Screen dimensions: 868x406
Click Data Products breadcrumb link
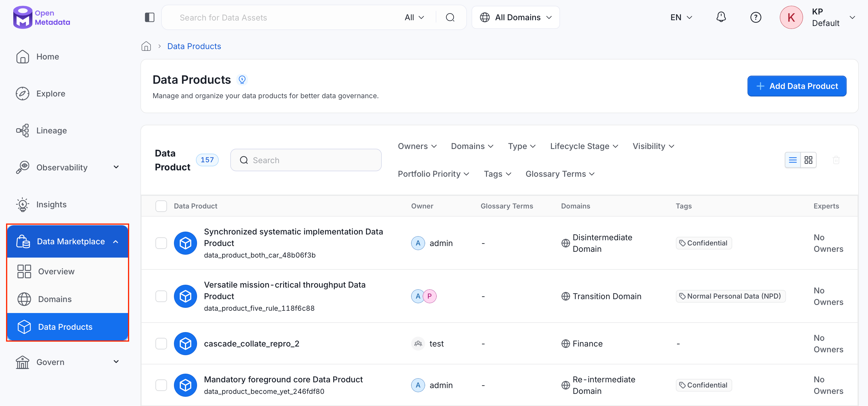coord(194,46)
